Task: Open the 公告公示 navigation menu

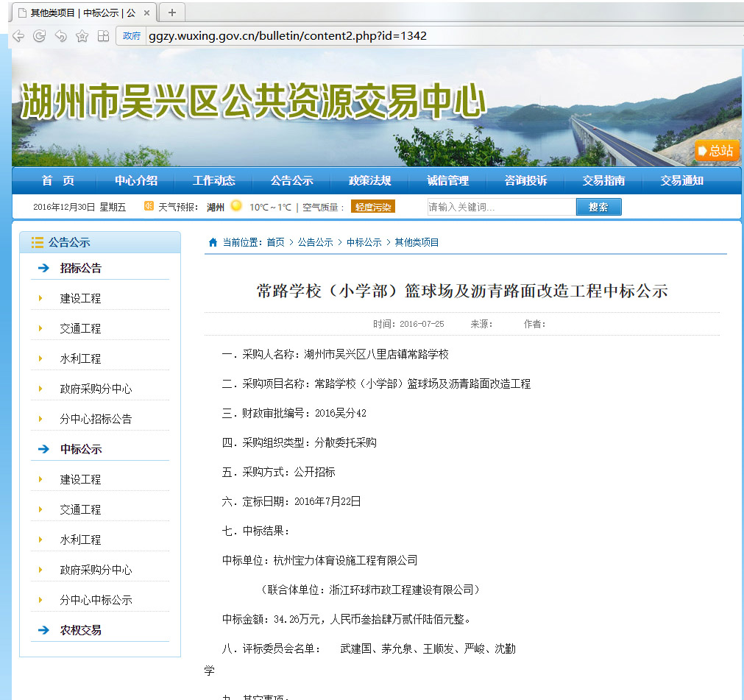Action: [291, 180]
